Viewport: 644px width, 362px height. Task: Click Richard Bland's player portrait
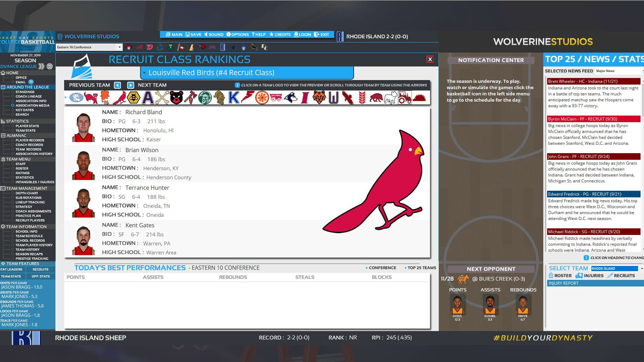click(x=83, y=127)
